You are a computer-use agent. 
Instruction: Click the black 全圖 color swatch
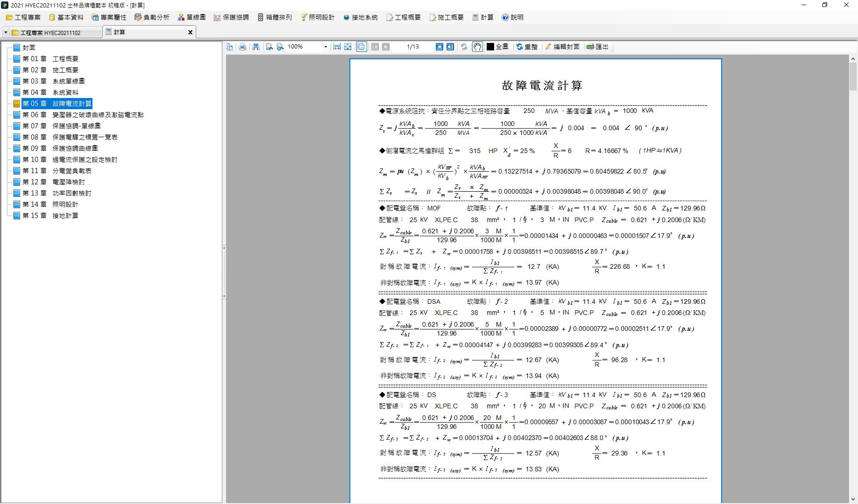pyautogui.click(x=489, y=47)
